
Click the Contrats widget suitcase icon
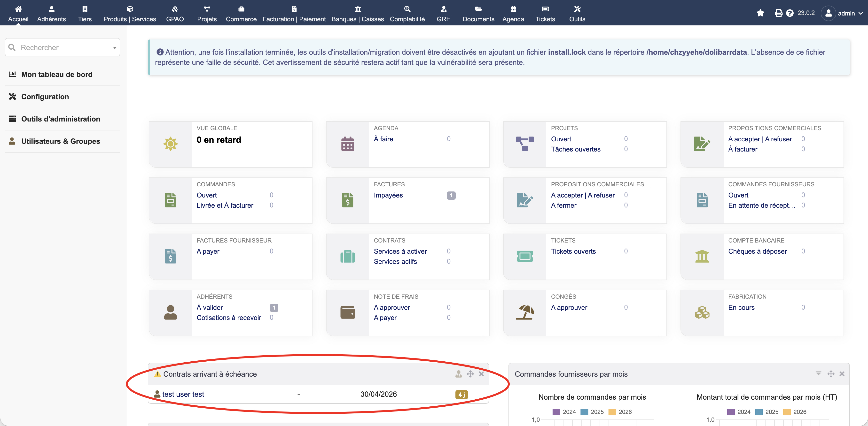(x=348, y=256)
